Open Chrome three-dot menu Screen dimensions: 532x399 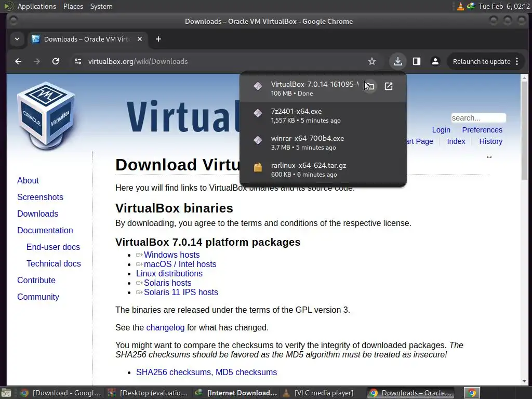point(517,61)
